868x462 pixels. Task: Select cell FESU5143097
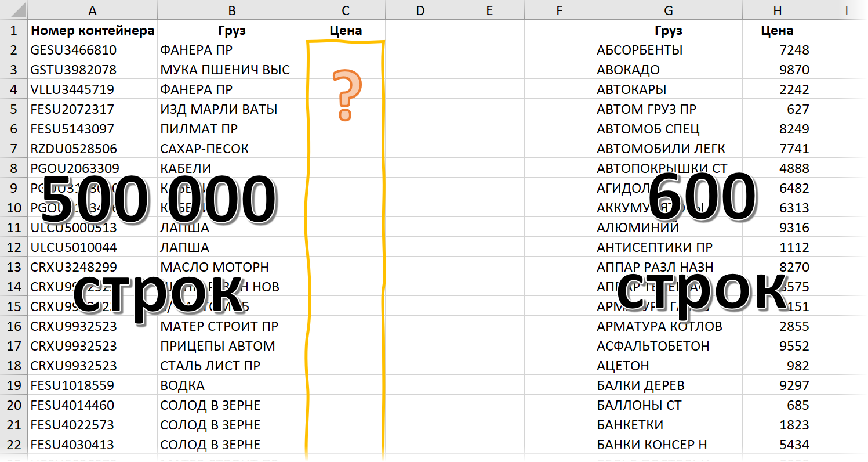pyautogui.click(x=92, y=129)
